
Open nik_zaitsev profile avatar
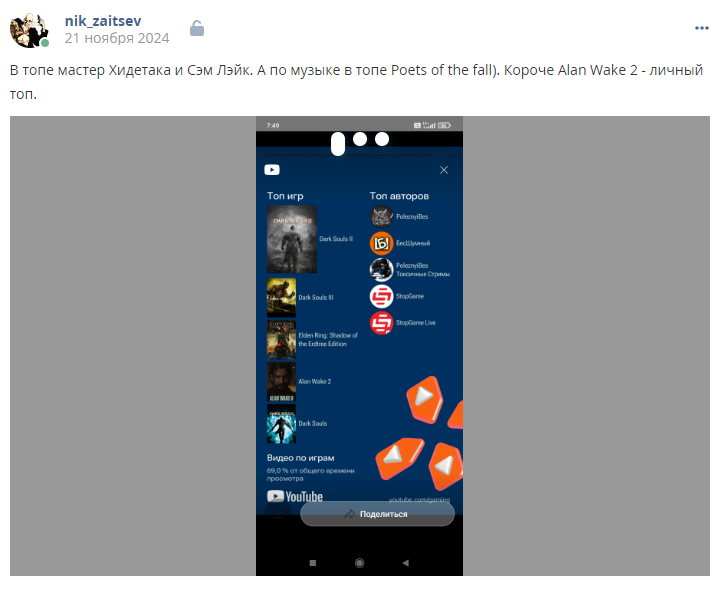coord(29,30)
